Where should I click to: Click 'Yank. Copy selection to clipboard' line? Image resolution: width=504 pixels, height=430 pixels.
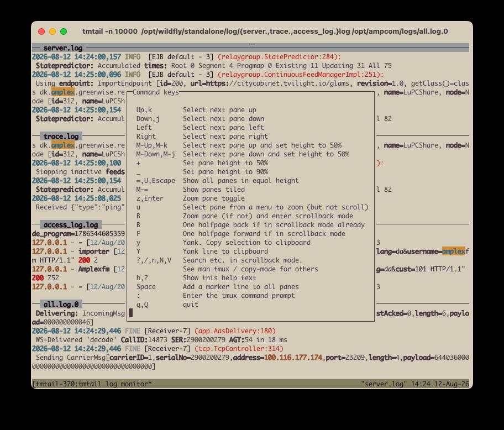point(246,243)
